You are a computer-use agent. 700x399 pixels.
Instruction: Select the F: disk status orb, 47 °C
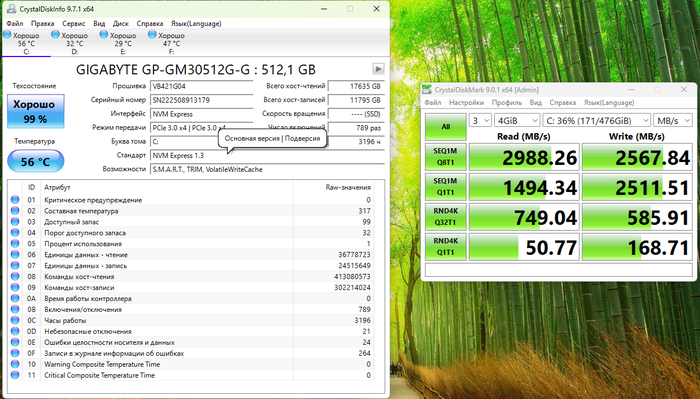pyautogui.click(x=152, y=34)
